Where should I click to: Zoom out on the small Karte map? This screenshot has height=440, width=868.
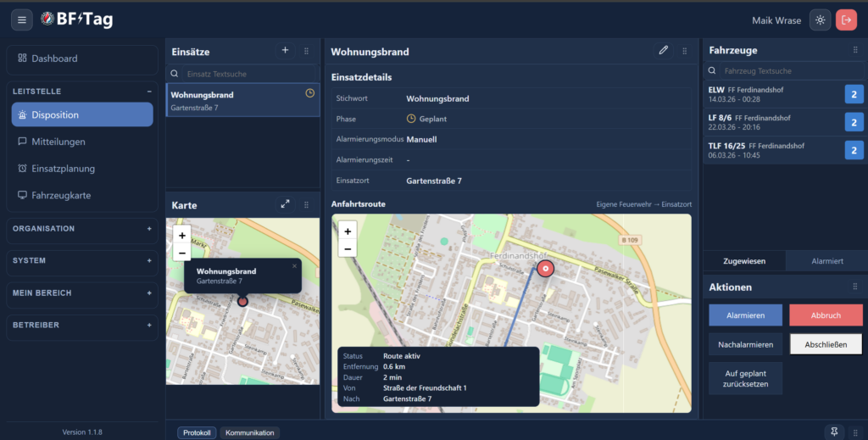(x=181, y=253)
